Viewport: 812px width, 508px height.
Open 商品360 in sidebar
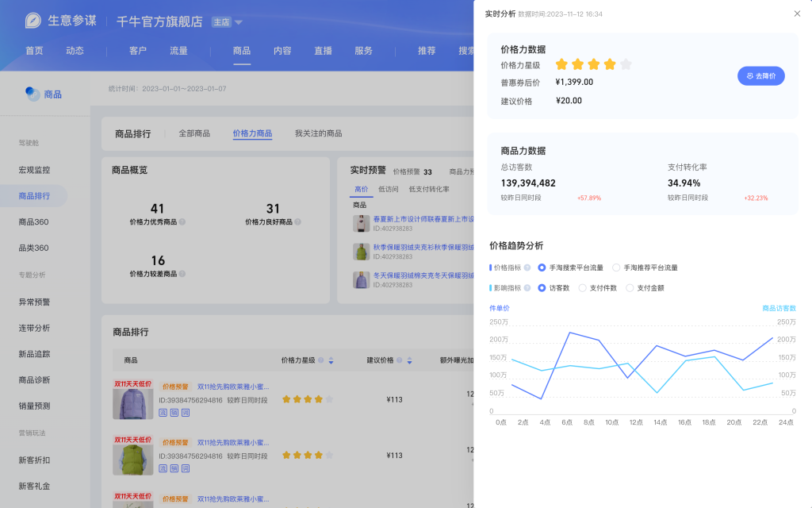click(33, 222)
